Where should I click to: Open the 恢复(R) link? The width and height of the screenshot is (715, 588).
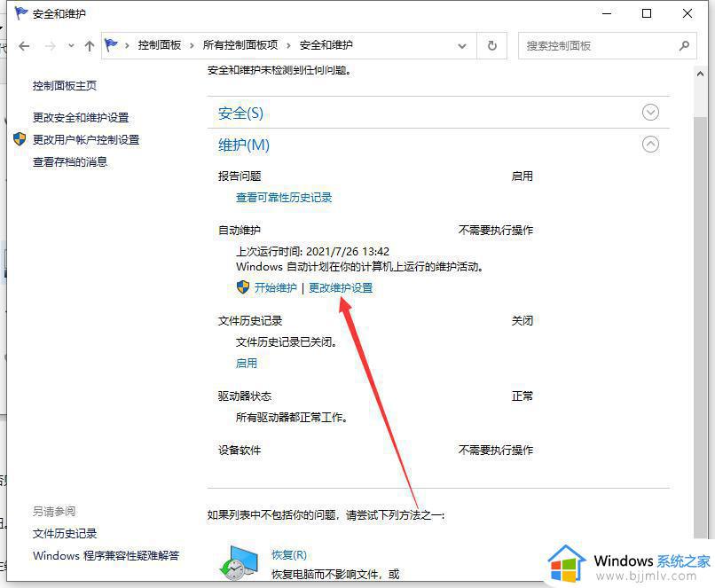[289, 554]
